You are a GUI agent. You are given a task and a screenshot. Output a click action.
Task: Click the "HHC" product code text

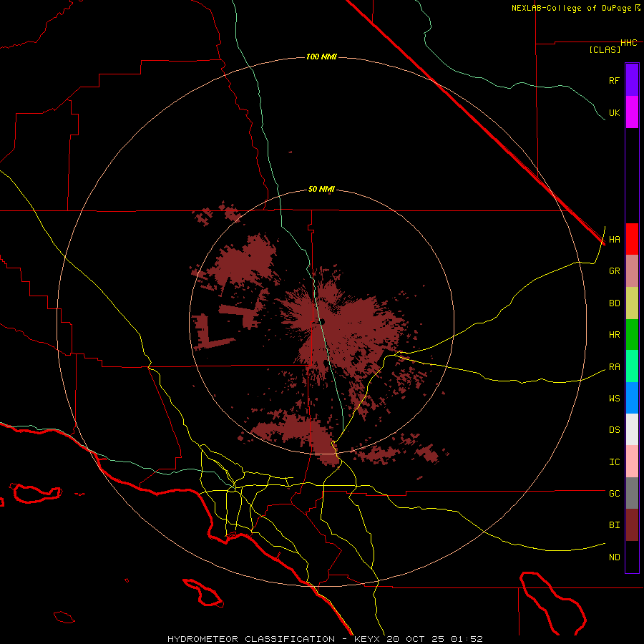pos(629,43)
